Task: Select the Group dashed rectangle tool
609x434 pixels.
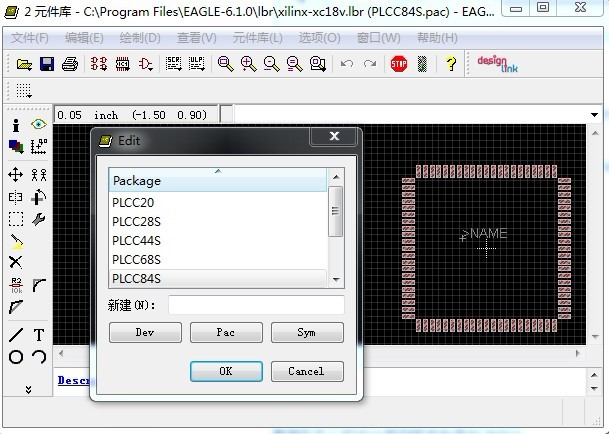Action: pos(16,219)
